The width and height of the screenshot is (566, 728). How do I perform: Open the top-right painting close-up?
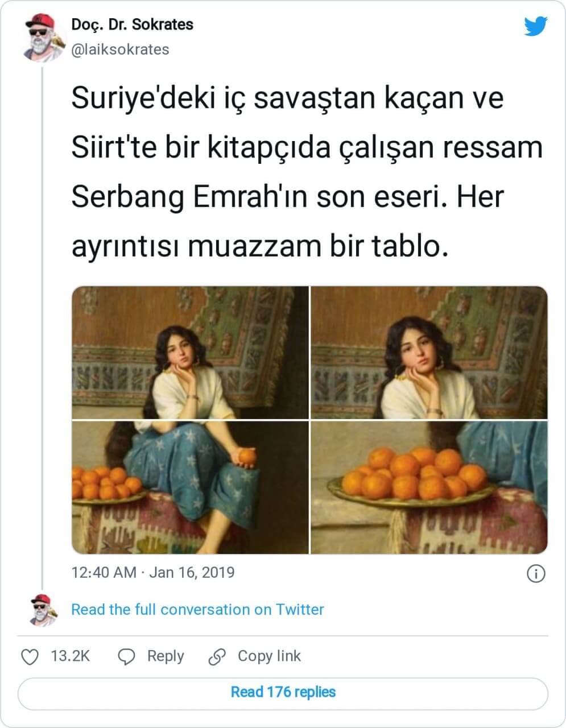point(429,353)
